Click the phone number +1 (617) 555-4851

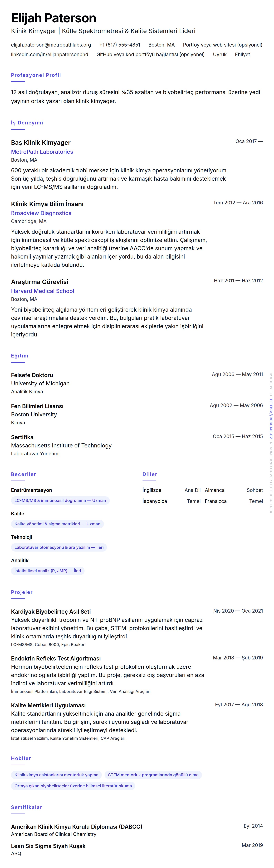tap(120, 45)
